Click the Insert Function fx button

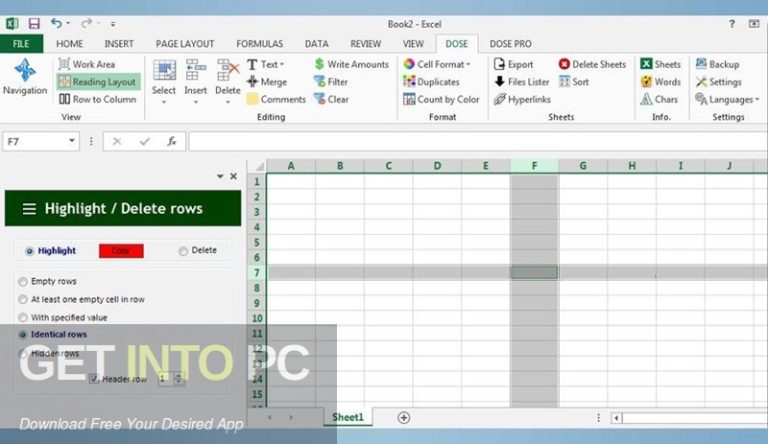point(172,142)
